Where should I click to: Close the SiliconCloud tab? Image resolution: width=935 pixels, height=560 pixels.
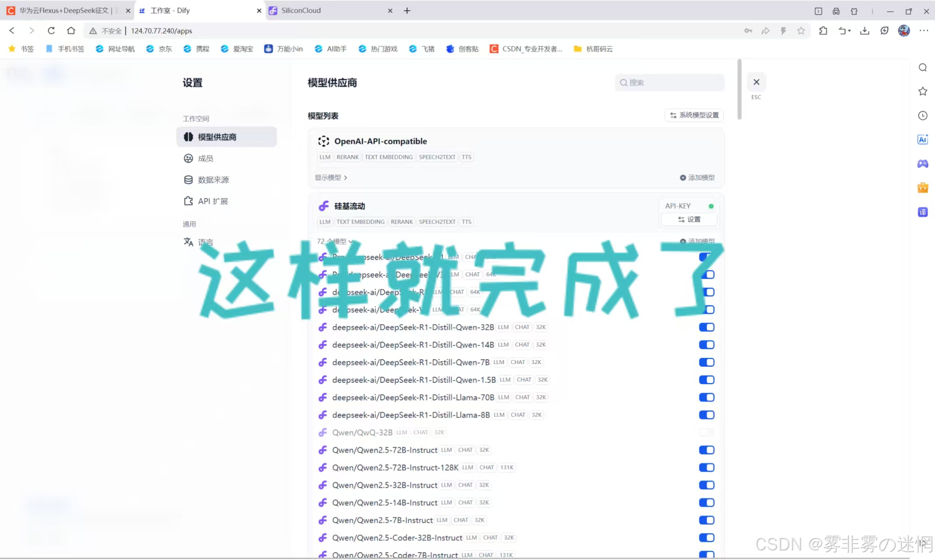[390, 10]
